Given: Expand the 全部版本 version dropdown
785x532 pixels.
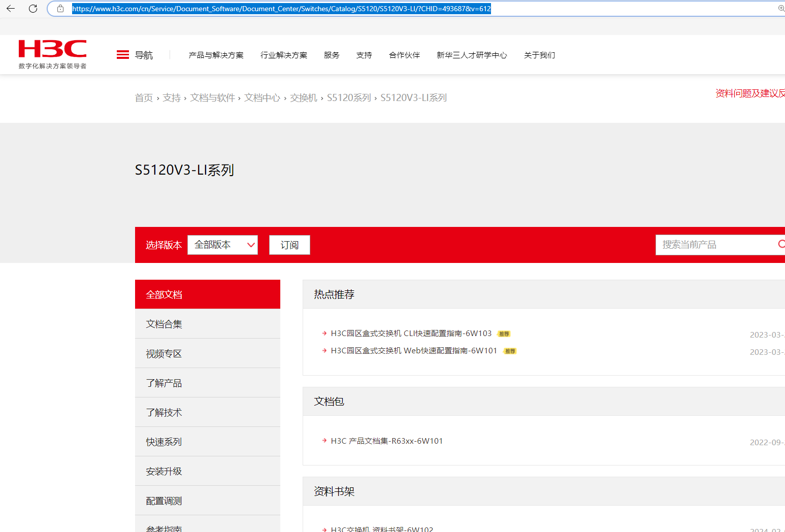Looking at the screenshot, I should (x=222, y=245).
